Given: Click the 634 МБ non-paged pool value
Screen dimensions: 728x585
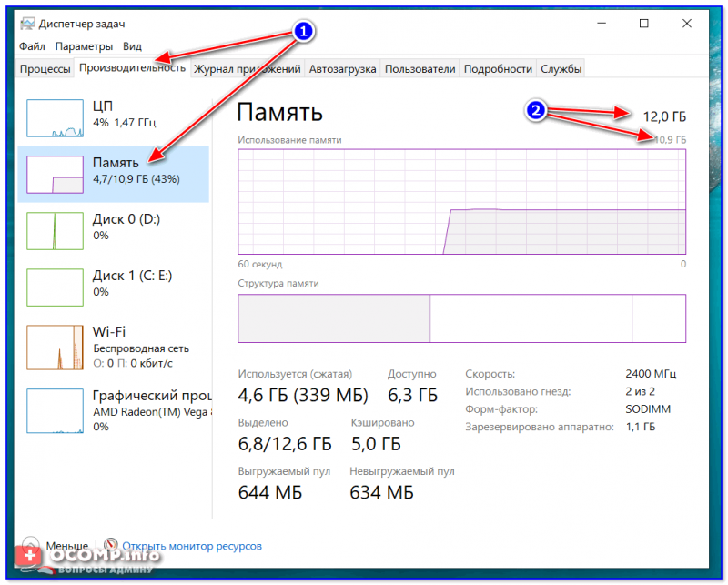Looking at the screenshot, I should [381, 492].
